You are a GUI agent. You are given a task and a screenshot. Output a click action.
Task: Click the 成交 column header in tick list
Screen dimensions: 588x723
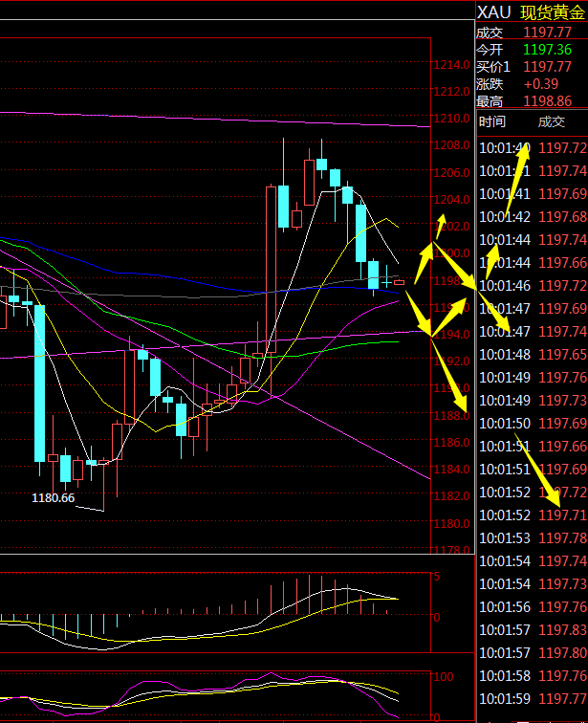(552, 121)
